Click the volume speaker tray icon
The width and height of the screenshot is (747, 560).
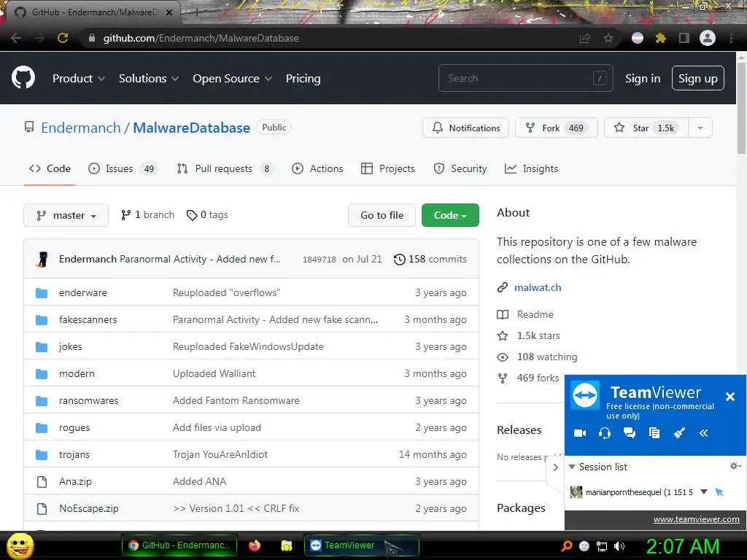point(619,546)
